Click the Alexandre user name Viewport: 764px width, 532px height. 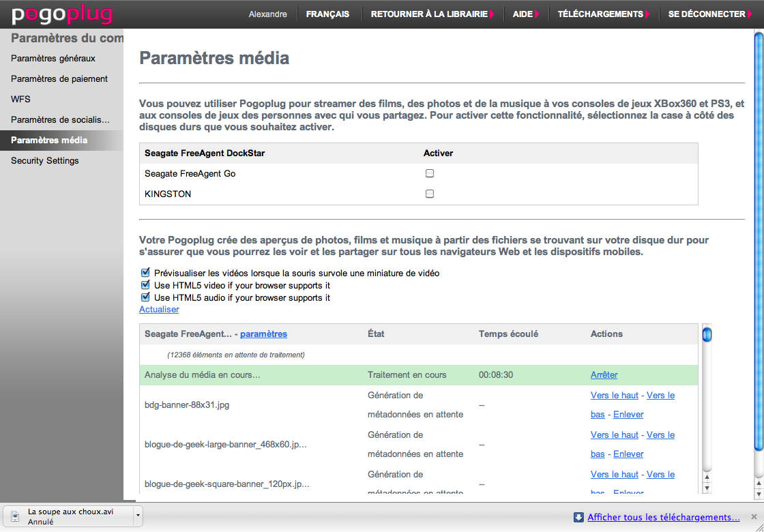point(267,14)
